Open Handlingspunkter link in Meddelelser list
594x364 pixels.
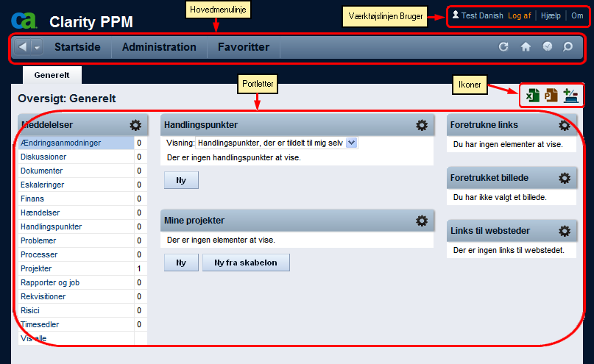51,226
